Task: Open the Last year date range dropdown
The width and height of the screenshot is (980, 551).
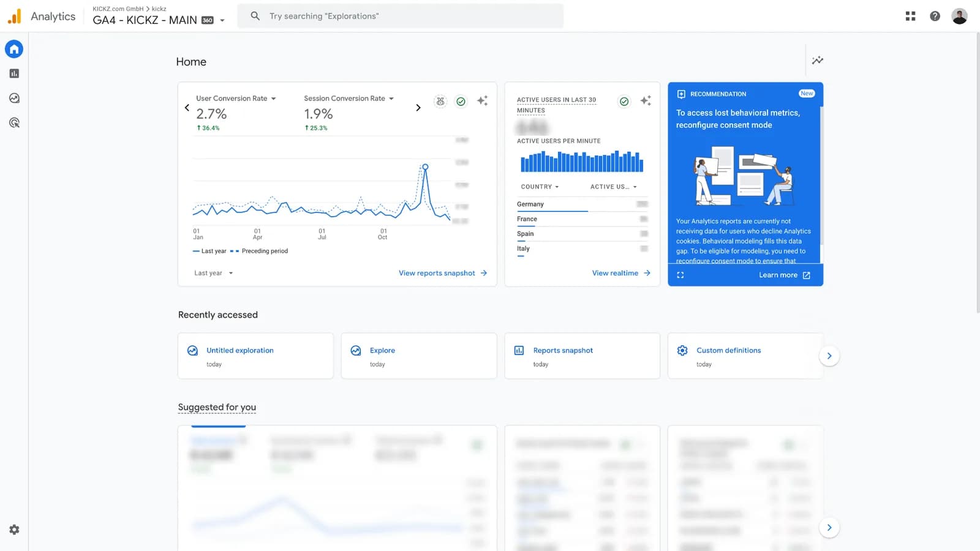Action: coord(213,273)
